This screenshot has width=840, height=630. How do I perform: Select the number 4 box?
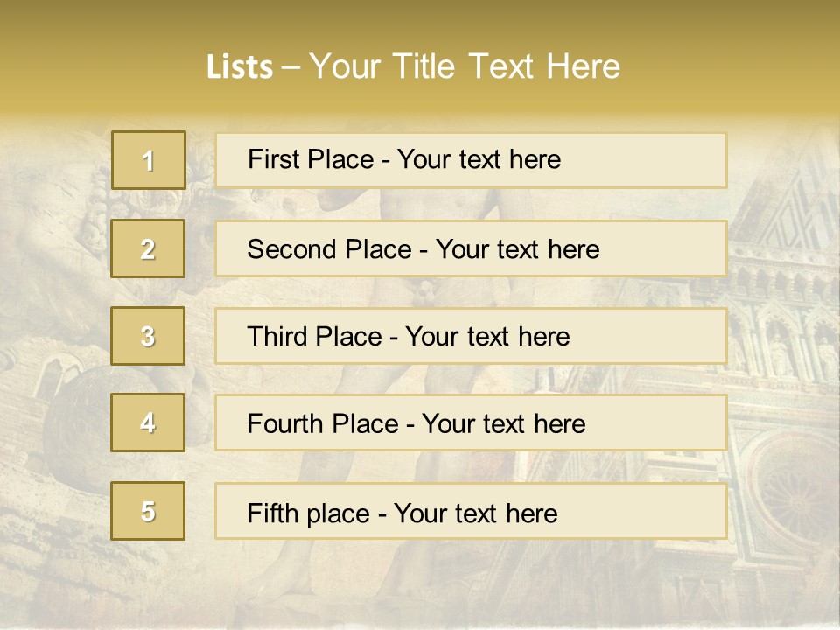tap(148, 423)
